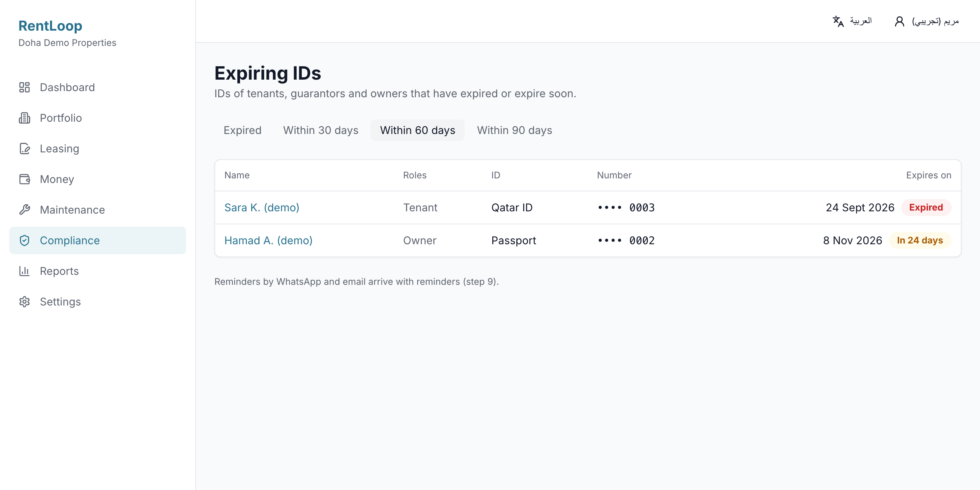This screenshot has width=980, height=490.
Task: Open مريم (تجريبي) user menu
Action: 927,21
